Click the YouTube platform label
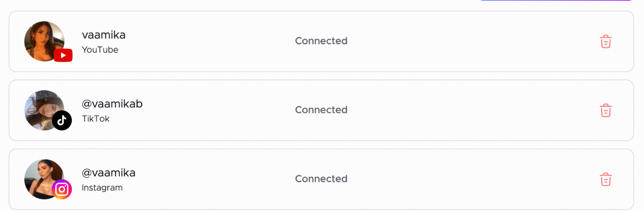 tap(100, 50)
